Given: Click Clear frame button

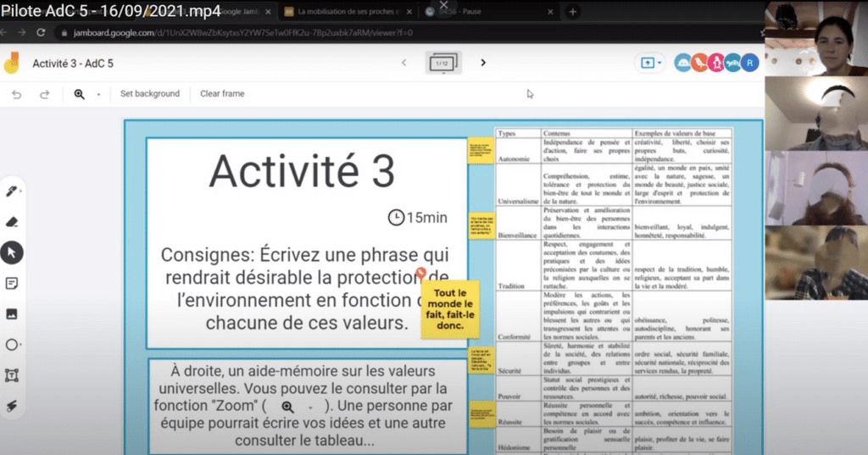Looking at the screenshot, I should point(222,94).
